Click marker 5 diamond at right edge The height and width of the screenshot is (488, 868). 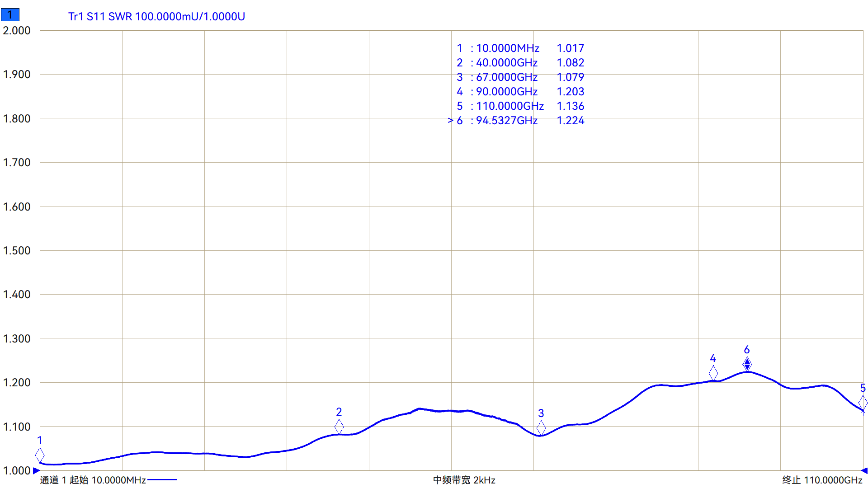pyautogui.click(x=863, y=403)
